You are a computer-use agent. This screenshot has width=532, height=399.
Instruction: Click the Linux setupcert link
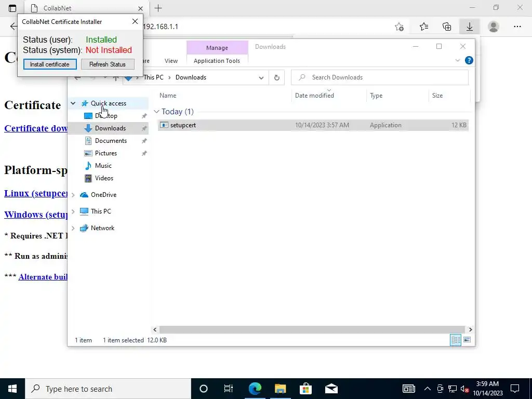tap(36, 193)
